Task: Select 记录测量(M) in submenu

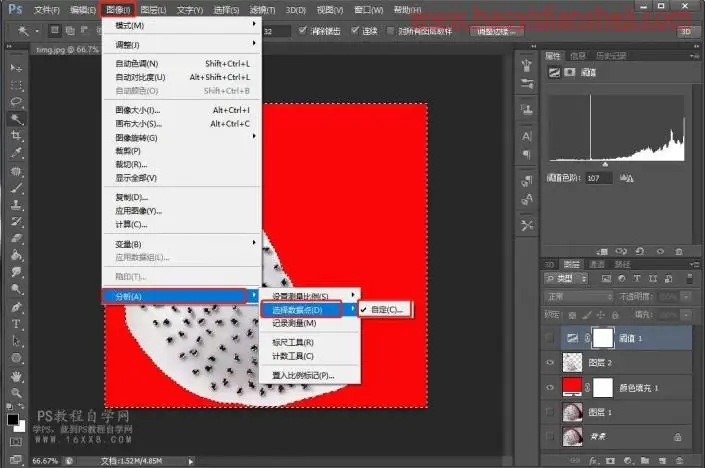Action: (x=310, y=323)
